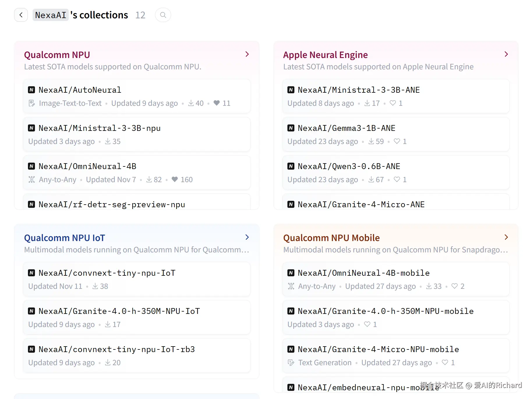Expand the Qualcomm NPU collection chevron
This screenshot has height=399, width=532.
point(247,54)
